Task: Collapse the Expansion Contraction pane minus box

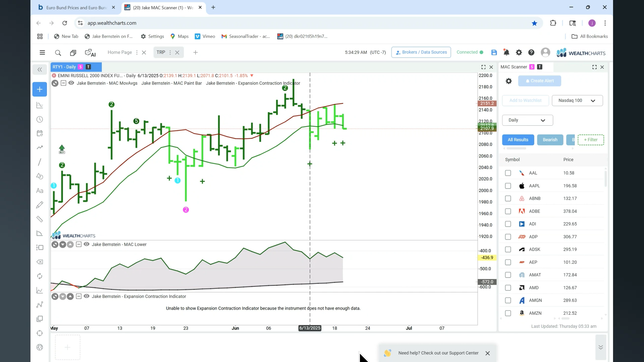Action: [78, 296]
